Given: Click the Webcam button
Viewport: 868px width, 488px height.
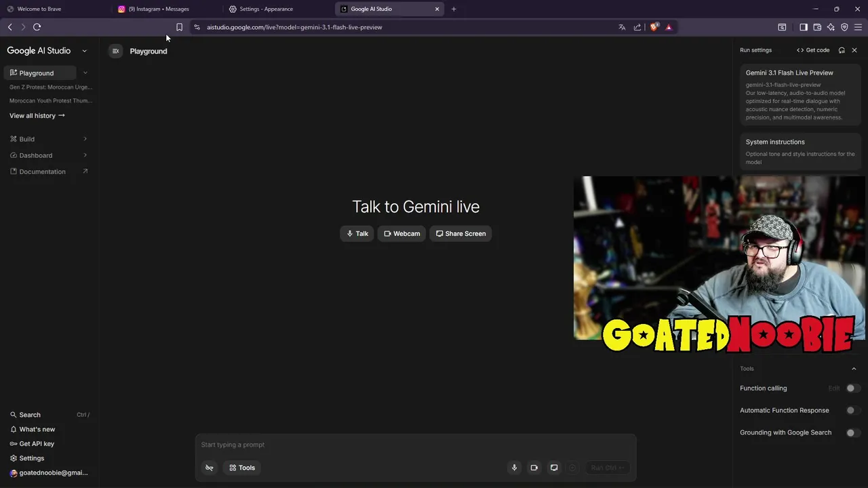Looking at the screenshot, I should [x=401, y=234].
